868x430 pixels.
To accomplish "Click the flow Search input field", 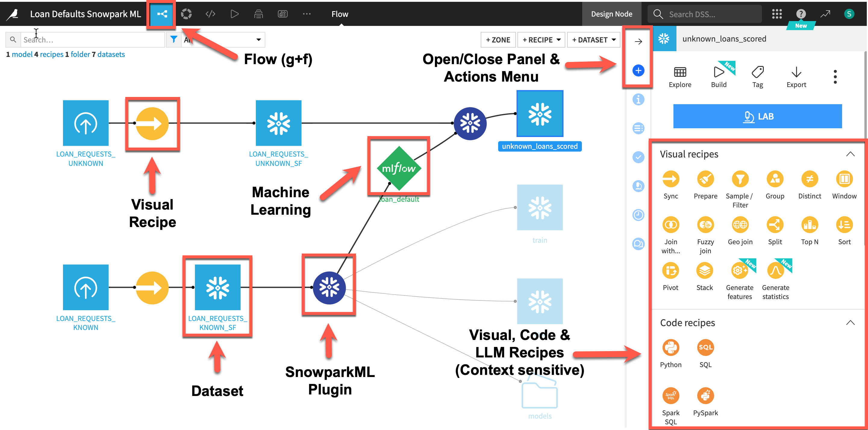I will [x=93, y=40].
